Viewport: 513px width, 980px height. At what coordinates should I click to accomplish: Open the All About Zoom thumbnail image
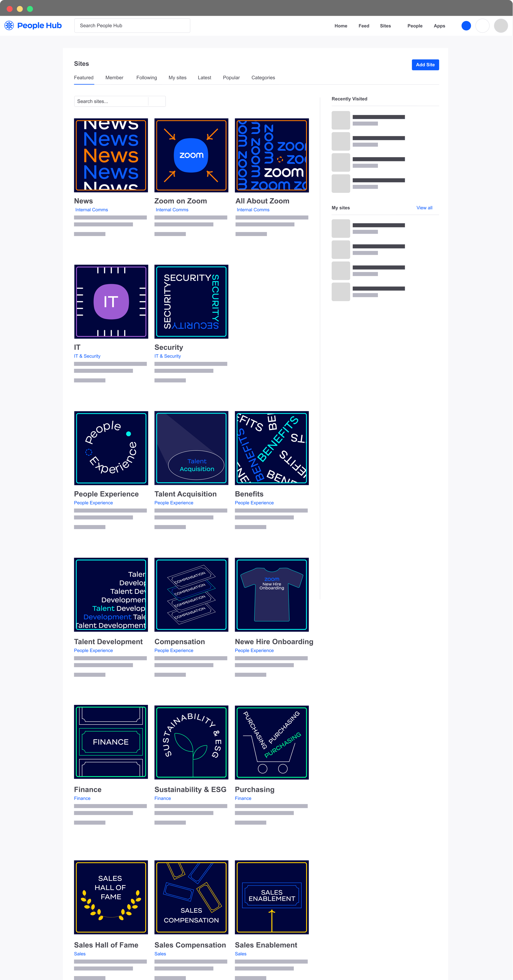272,155
